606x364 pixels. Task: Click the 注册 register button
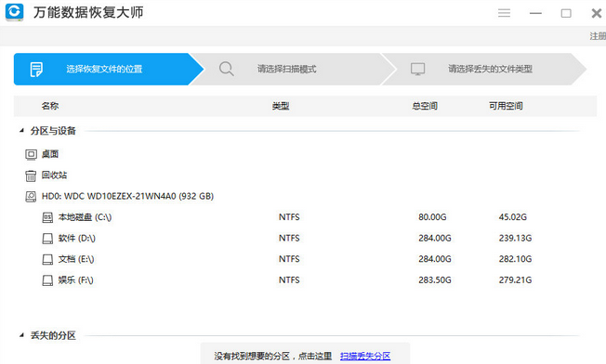[x=598, y=36]
